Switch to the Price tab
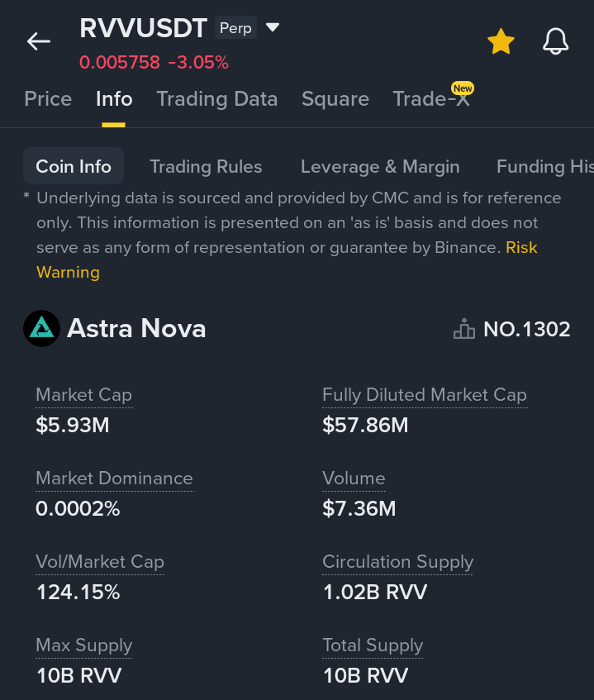The image size is (594, 700). click(48, 98)
